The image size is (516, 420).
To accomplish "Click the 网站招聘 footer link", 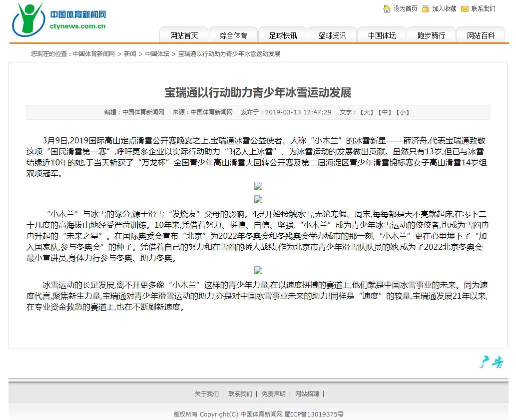I will point(307,394).
